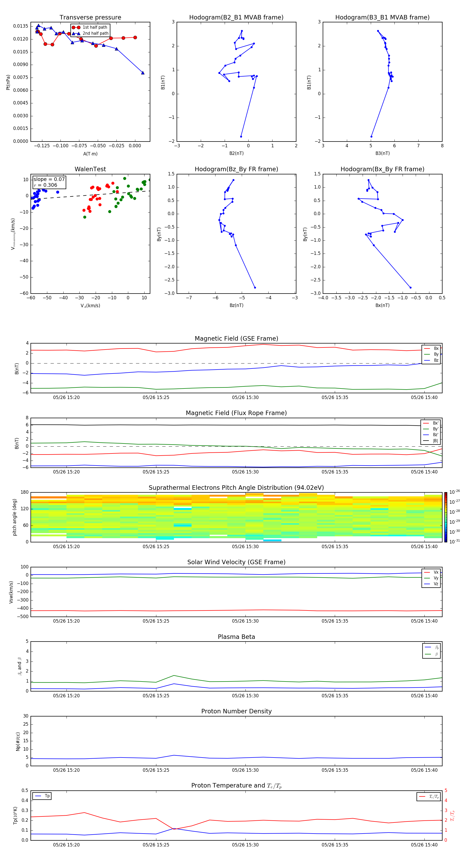473x868 pixels.
Task: Click the lowest blue triangle in Transverse pressure
Action: (143, 73)
